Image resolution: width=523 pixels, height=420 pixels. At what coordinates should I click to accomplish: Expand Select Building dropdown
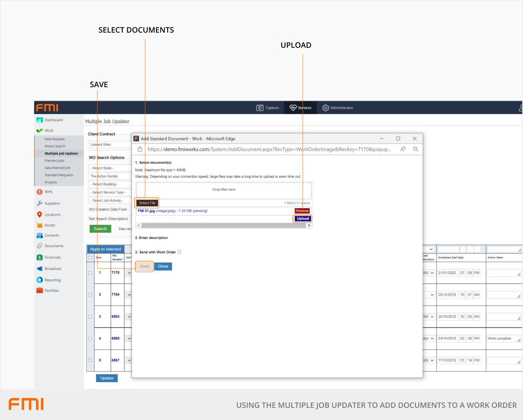click(110, 184)
